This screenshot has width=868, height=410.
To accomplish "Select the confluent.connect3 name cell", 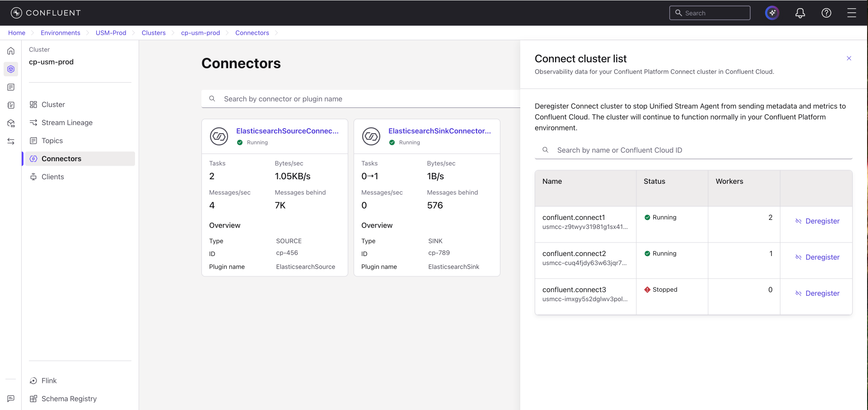I will tap(585, 297).
